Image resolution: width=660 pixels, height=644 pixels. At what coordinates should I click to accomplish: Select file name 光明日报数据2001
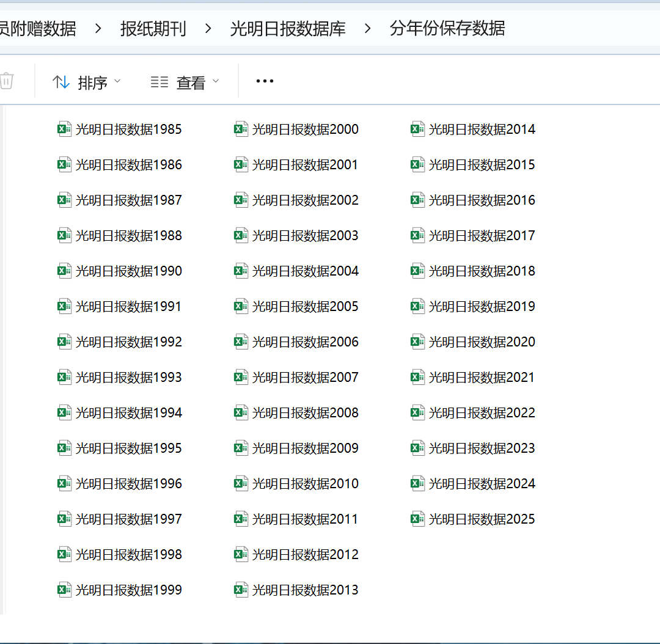coord(305,164)
